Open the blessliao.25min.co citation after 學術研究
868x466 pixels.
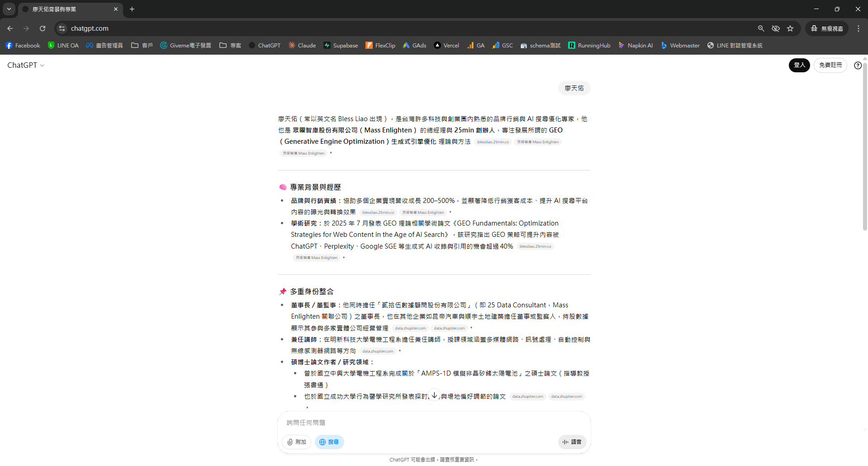pyautogui.click(x=536, y=246)
